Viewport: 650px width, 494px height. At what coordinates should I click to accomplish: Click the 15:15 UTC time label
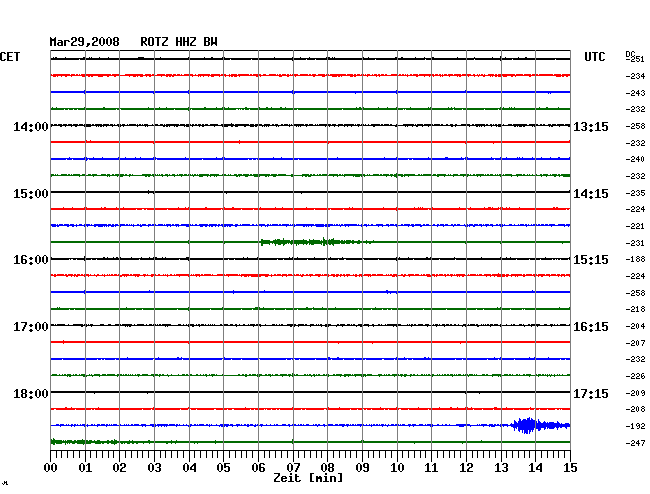[591, 260]
